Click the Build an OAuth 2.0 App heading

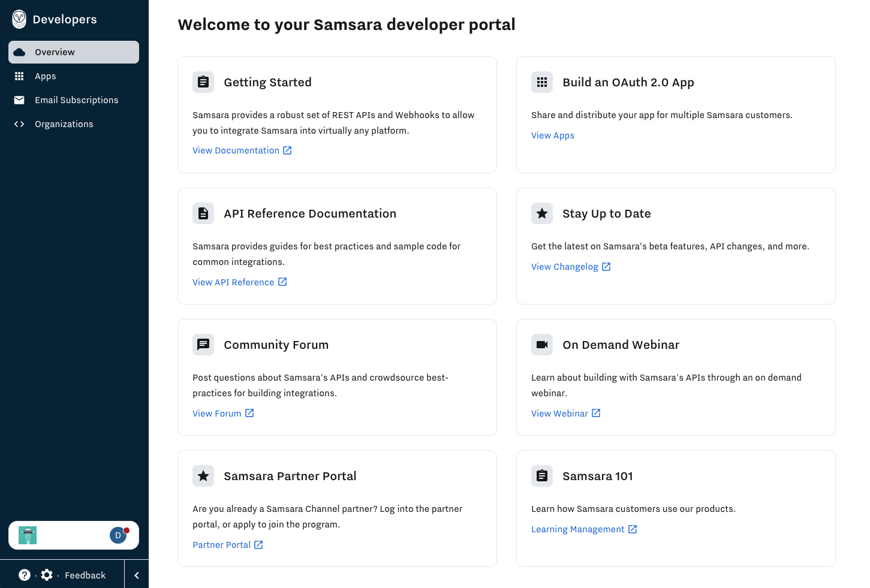[x=628, y=82]
